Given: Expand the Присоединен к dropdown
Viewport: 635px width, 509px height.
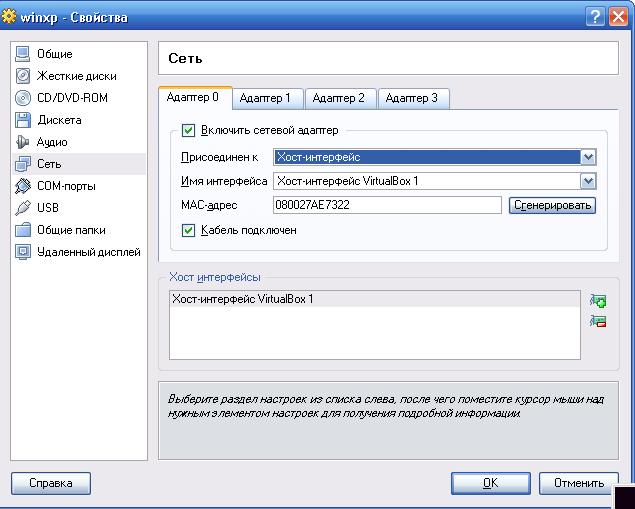Looking at the screenshot, I should (588, 157).
